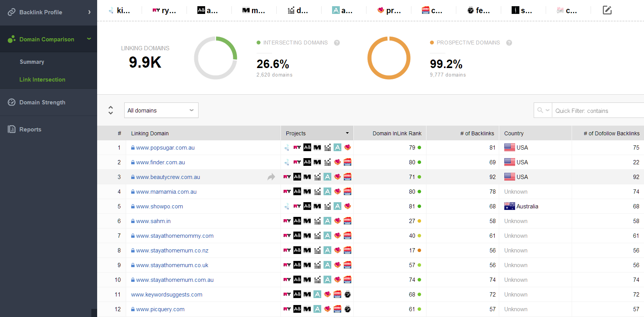
Task: Click the USA flag in the popsugar row
Action: coord(509,148)
